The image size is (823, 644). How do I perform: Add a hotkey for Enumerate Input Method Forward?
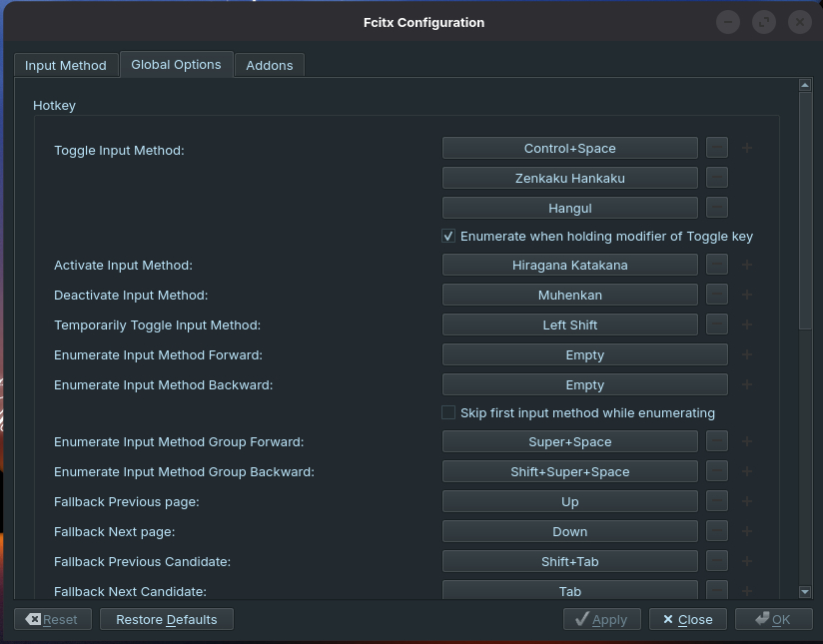pos(747,355)
